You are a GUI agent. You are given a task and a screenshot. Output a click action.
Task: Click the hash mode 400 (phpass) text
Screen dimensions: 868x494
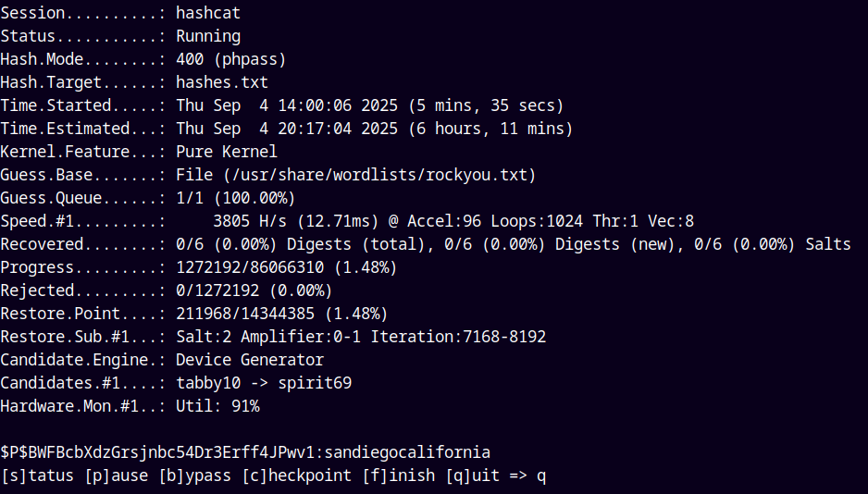coord(231,59)
